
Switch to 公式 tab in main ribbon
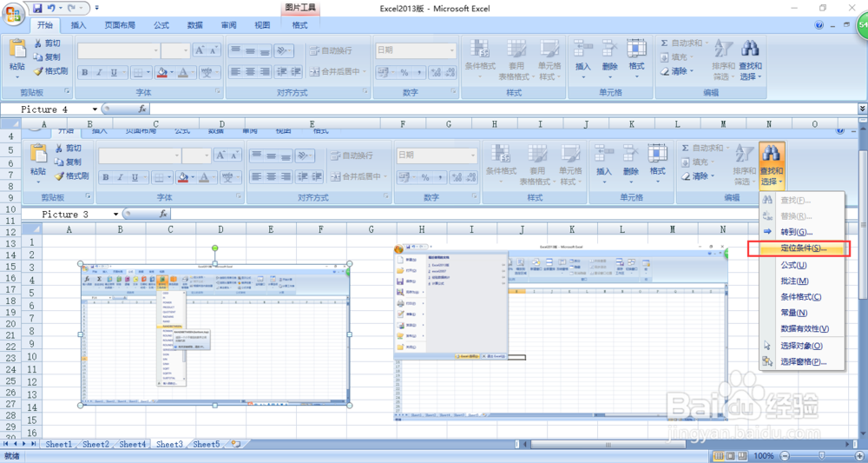coord(161,25)
